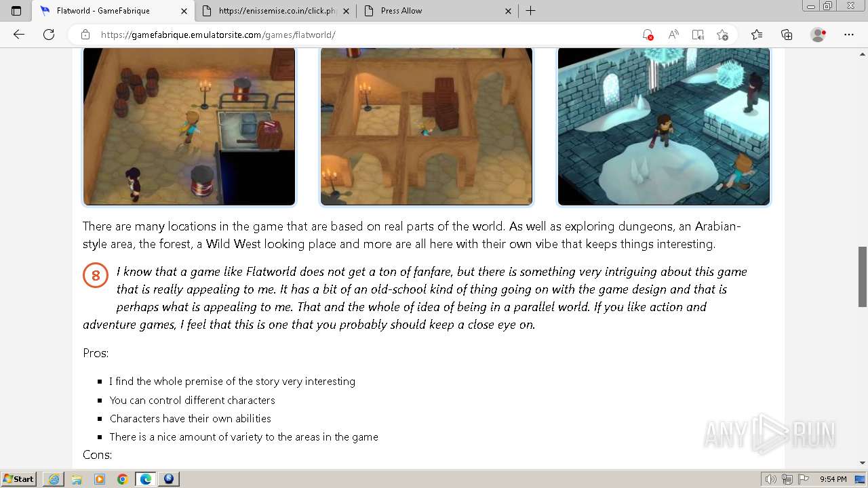Open blocked notifications bell icon
The width and height of the screenshot is (868, 488).
pyautogui.click(x=648, y=35)
